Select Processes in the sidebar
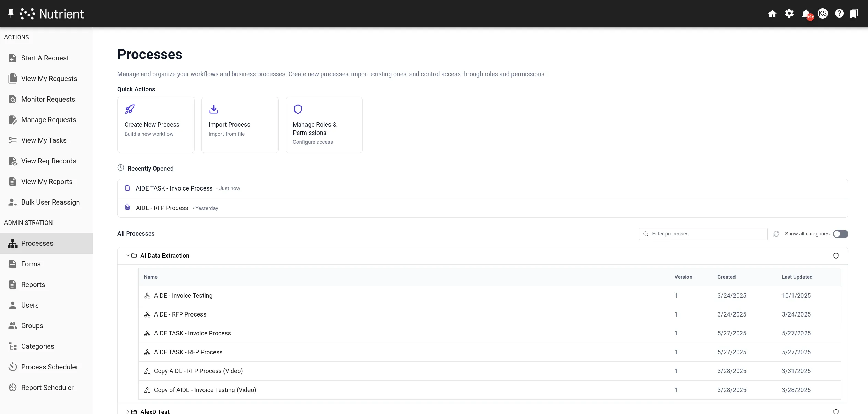Screen dimensions: 868x414 (38, 243)
